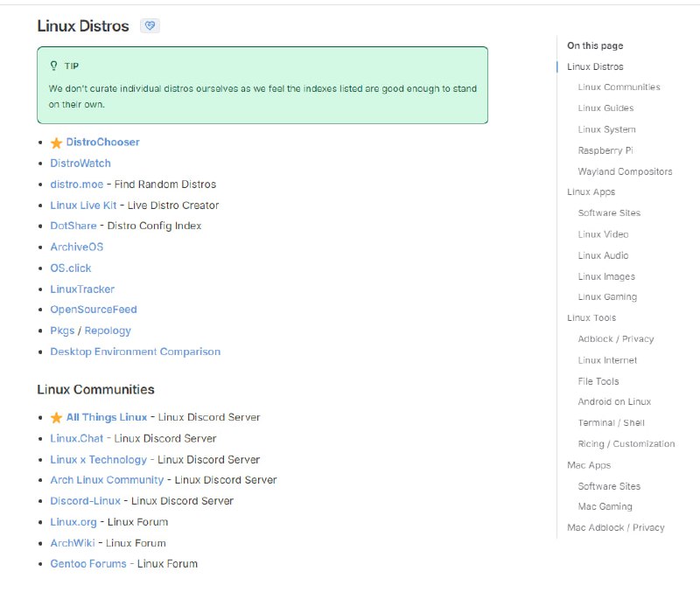Go to Linux Gaming in page outline
Viewport: 700px width, 592px height.
coord(607,297)
